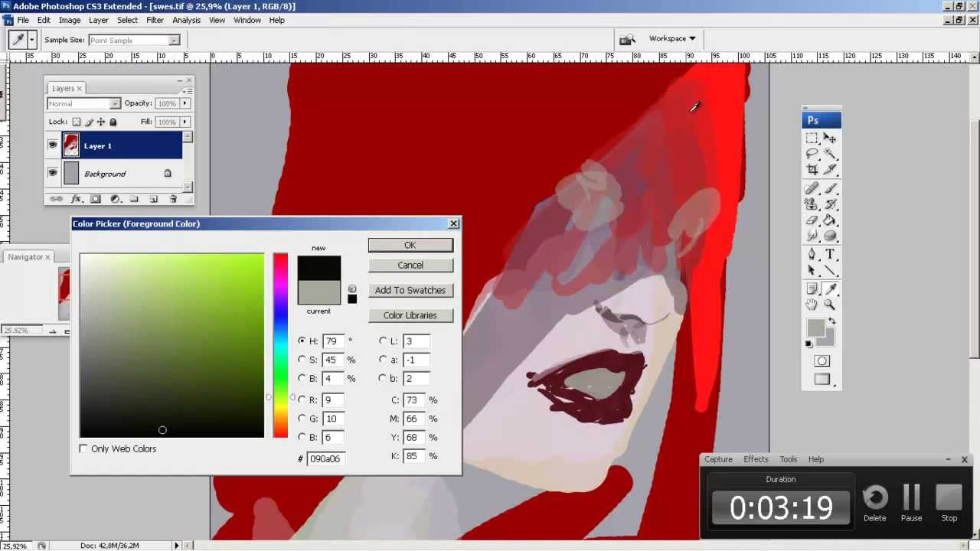Click OK in Color Picker
Image resolution: width=980 pixels, height=551 pixels.
tap(410, 245)
